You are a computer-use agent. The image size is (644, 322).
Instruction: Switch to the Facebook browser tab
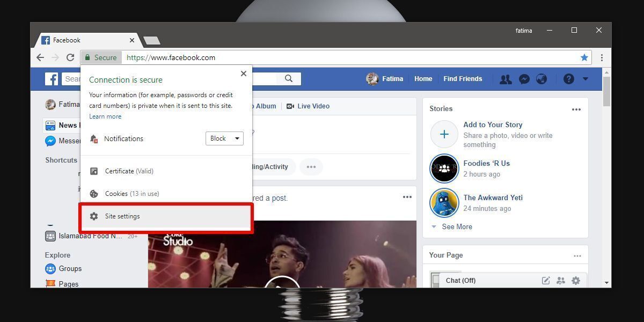pyautogui.click(x=67, y=40)
